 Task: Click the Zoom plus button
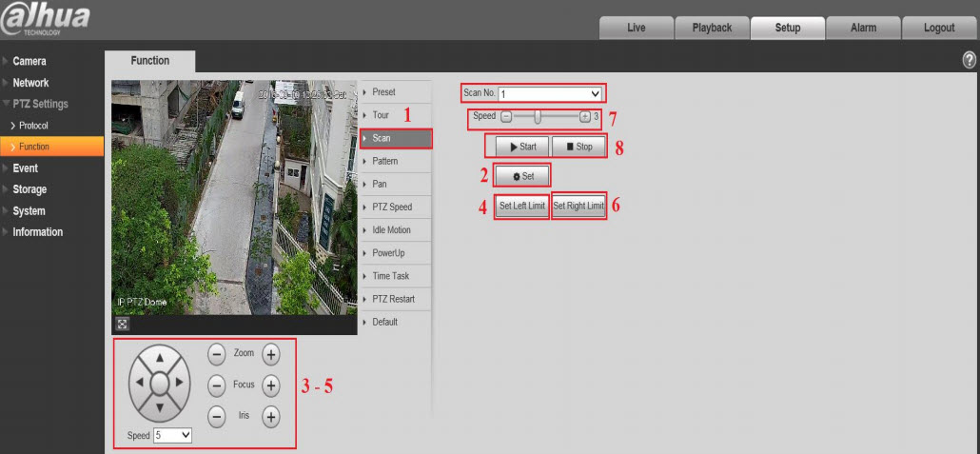coord(271,354)
